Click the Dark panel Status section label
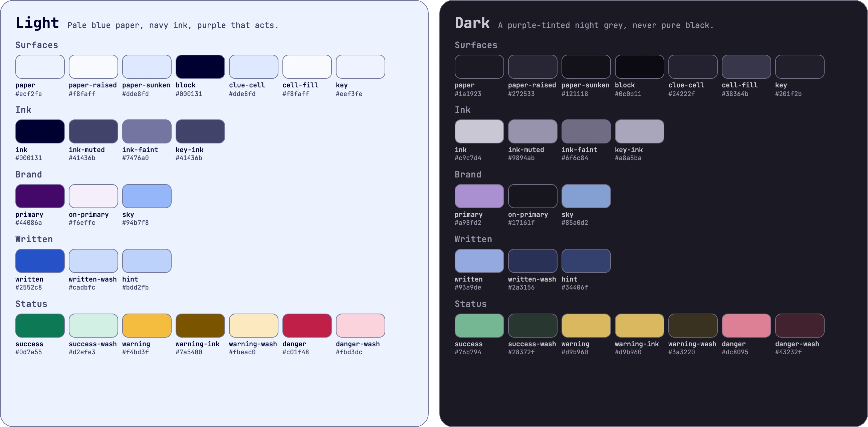Image resolution: width=868 pixels, height=427 pixels. [470, 304]
